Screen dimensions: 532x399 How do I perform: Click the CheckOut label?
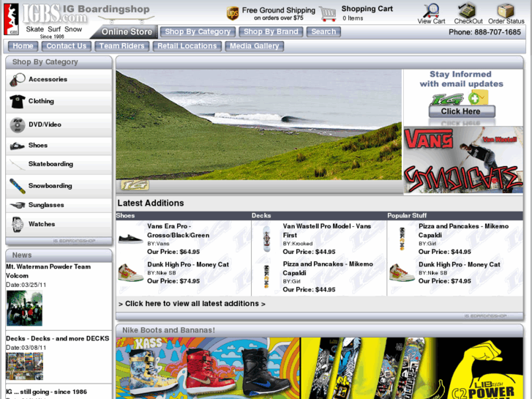coord(468,21)
